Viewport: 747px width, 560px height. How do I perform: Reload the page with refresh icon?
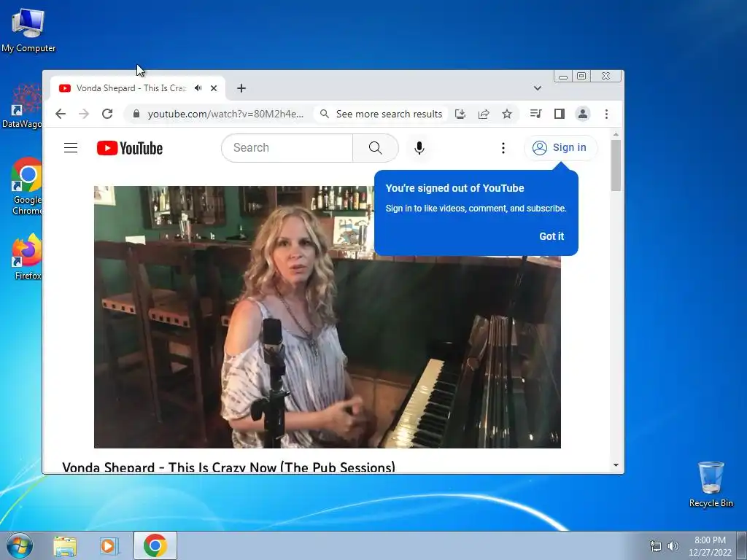click(x=107, y=114)
